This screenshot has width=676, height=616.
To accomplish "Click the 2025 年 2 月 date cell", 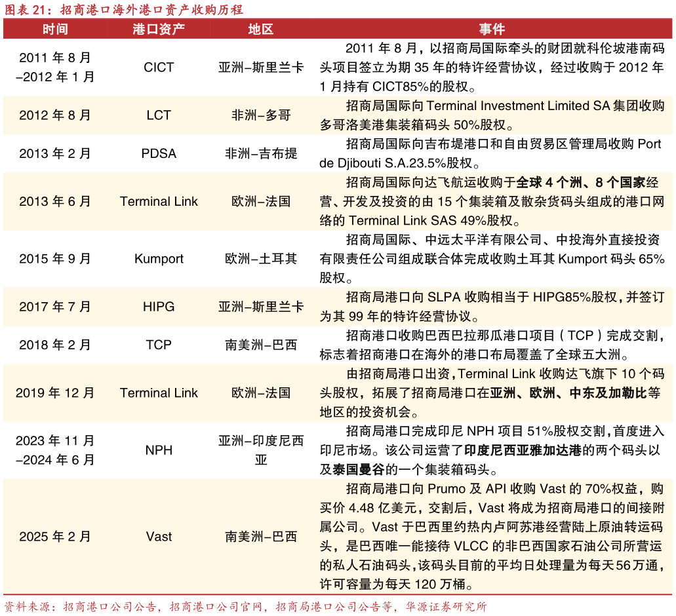I will click(55, 536).
